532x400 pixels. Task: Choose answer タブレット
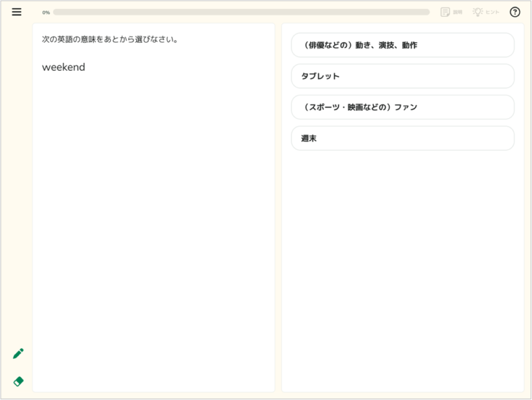[403, 76]
